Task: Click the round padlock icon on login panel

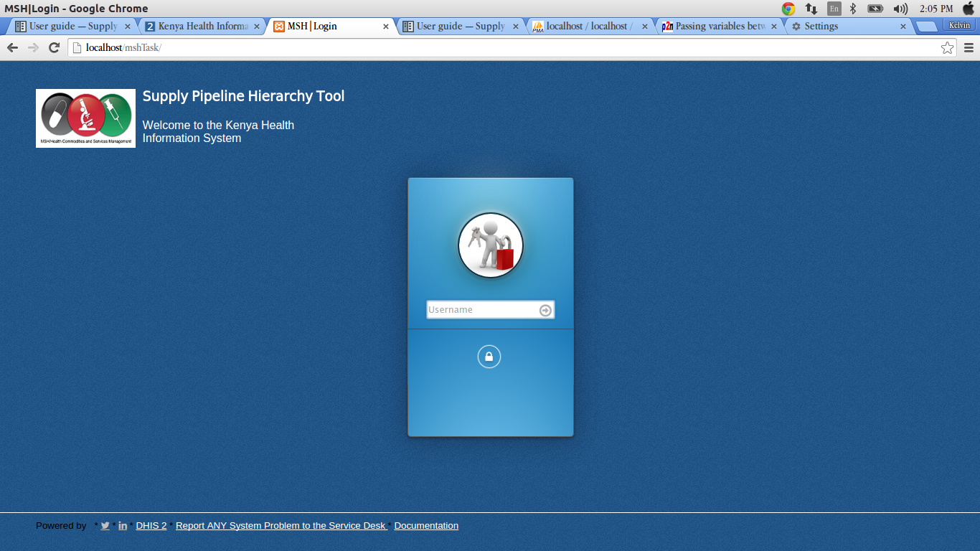Action: pyautogui.click(x=489, y=357)
